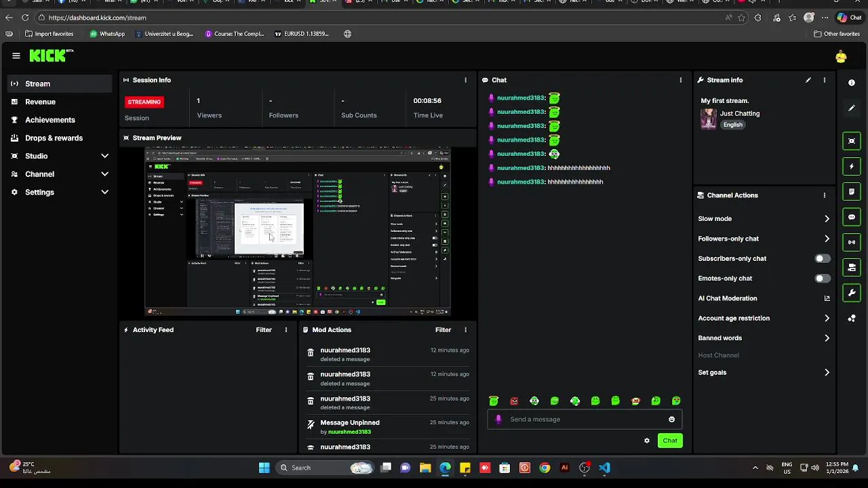Select Stream in the left sidebar
The width and height of the screenshot is (868, 488).
tap(60, 84)
